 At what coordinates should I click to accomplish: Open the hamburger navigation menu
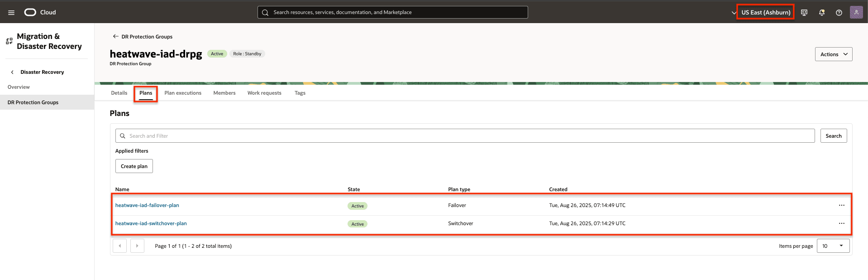coord(11,13)
